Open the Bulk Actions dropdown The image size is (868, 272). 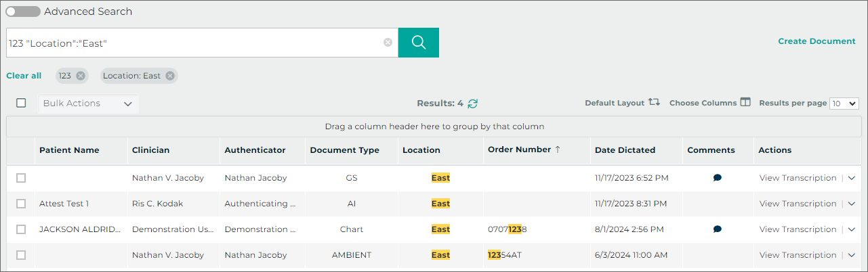point(87,104)
